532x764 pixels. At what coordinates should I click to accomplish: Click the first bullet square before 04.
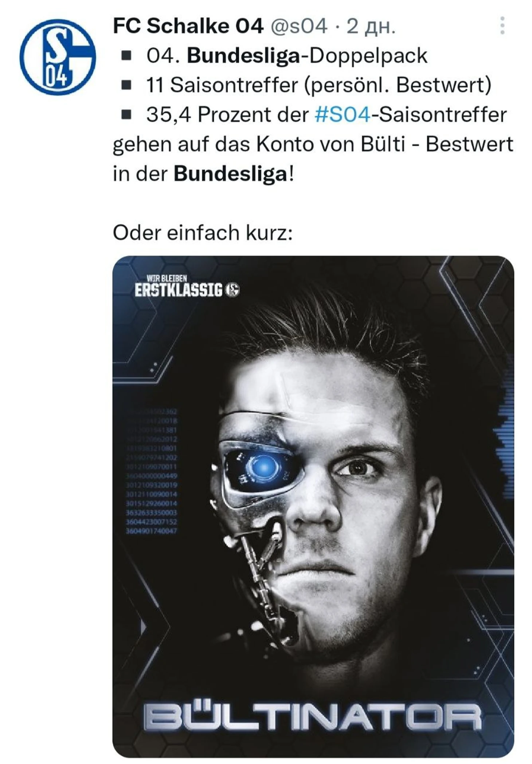click(x=127, y=56)
